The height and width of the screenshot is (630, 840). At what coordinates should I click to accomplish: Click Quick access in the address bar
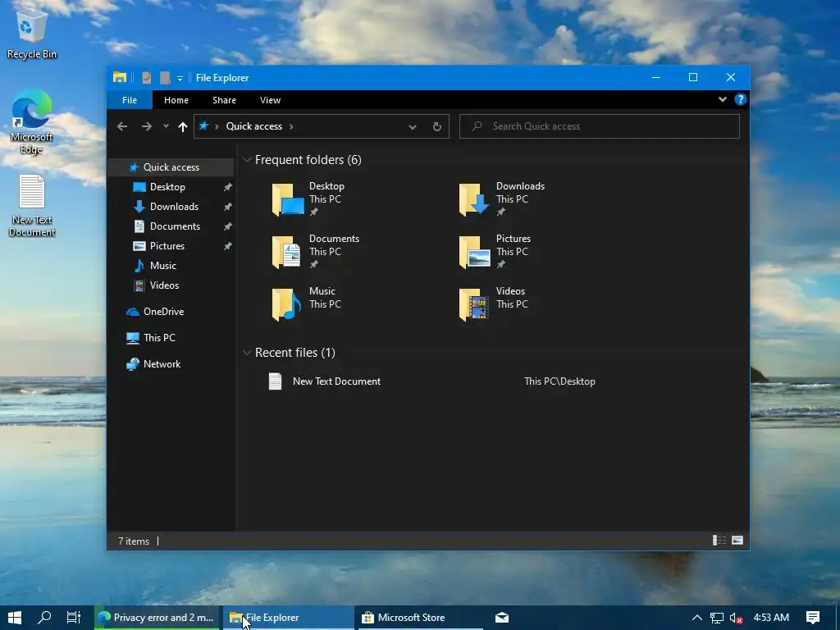[x=254, y=126]
